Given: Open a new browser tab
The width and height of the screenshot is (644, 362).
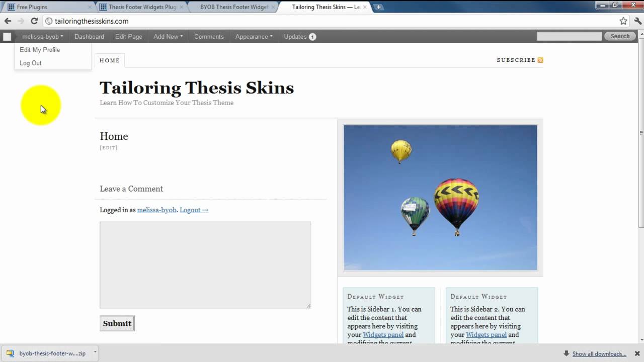Looking at the screenshot, I should (x=379, y=7).
